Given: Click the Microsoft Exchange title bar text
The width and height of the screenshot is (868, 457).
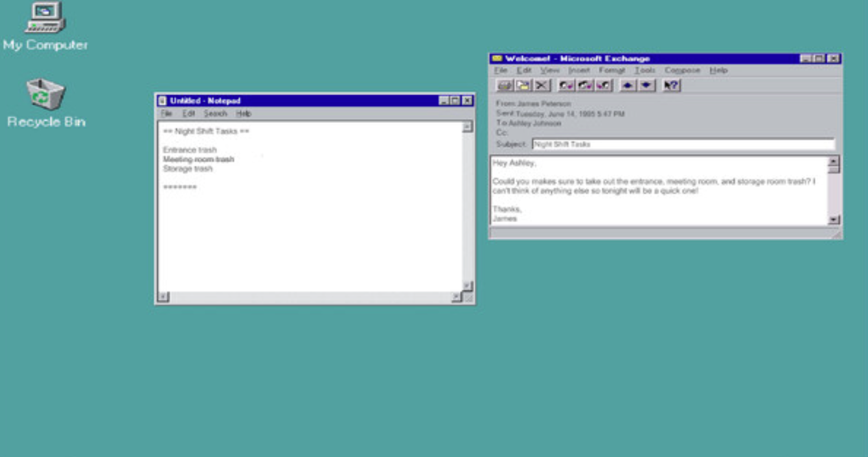Looking at the screenshot, I should coord(577,59).
